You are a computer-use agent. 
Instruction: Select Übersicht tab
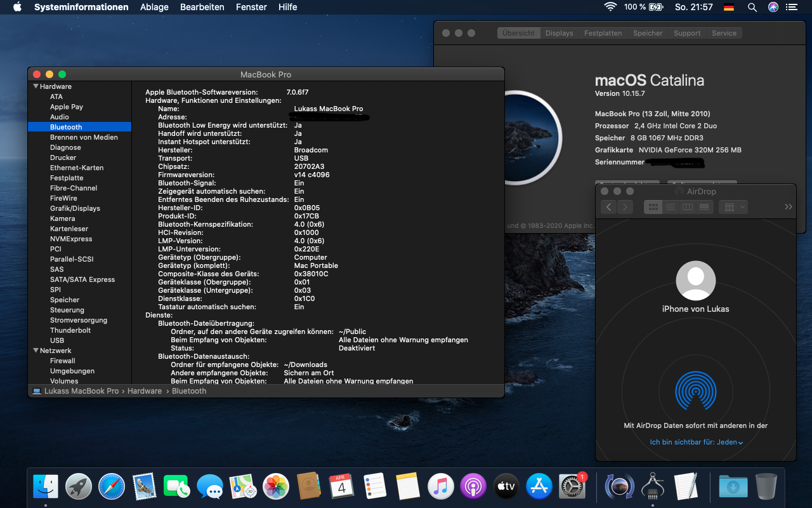(x=518, y=33)
